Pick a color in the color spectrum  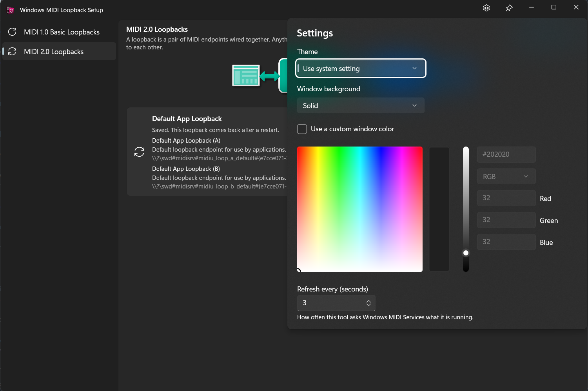coord(360,209)
